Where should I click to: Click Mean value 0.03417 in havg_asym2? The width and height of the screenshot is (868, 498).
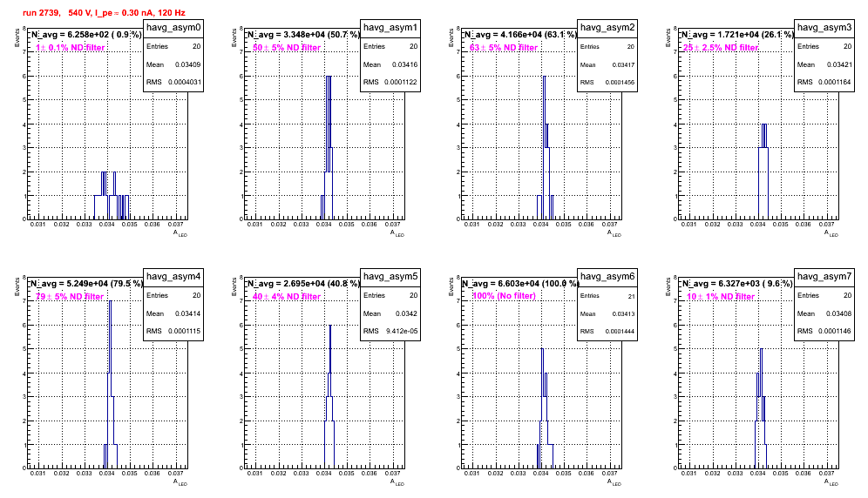(623, 64)
